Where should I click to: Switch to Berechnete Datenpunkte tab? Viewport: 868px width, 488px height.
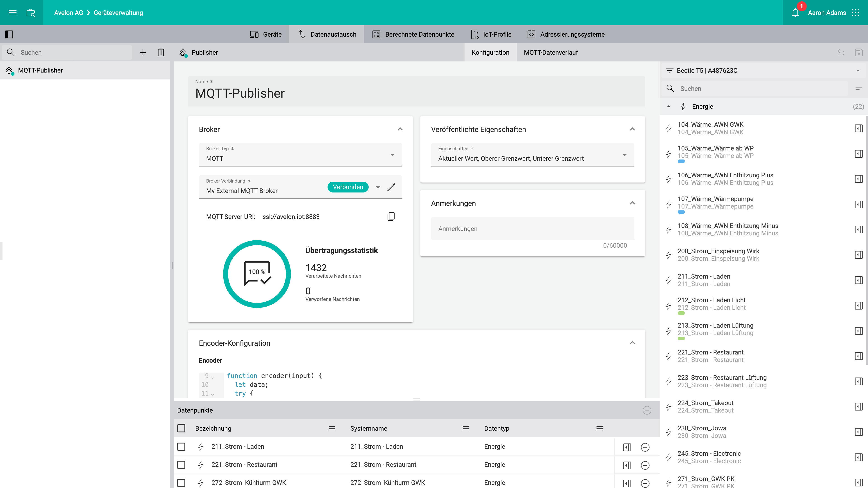tap(413, 34)
